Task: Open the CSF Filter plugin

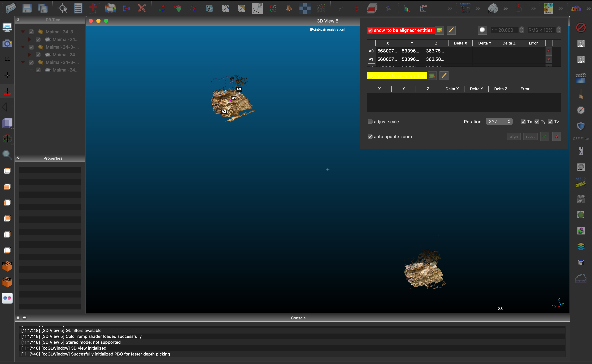Action: (x=581, y=126)
